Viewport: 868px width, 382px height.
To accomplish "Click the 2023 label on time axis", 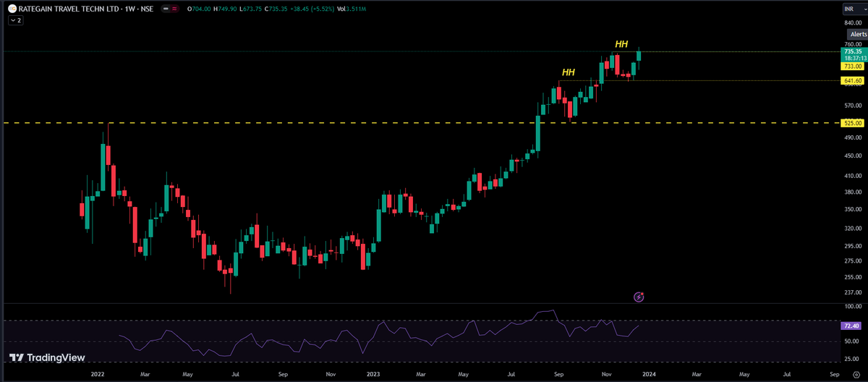I will tap(374, 375).
